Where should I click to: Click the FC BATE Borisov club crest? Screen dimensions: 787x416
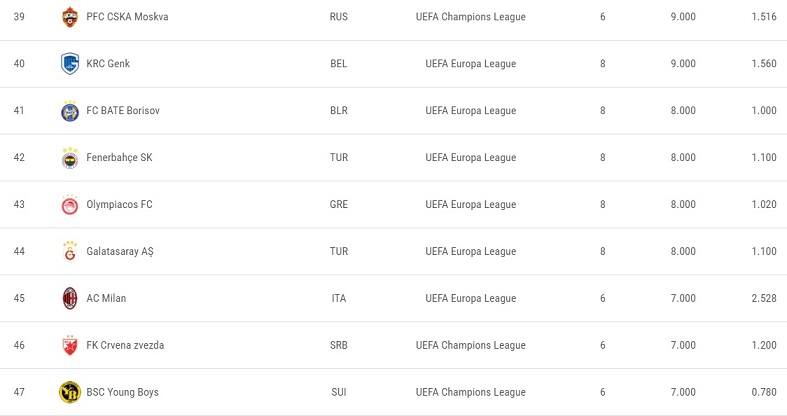pos(70,111)
